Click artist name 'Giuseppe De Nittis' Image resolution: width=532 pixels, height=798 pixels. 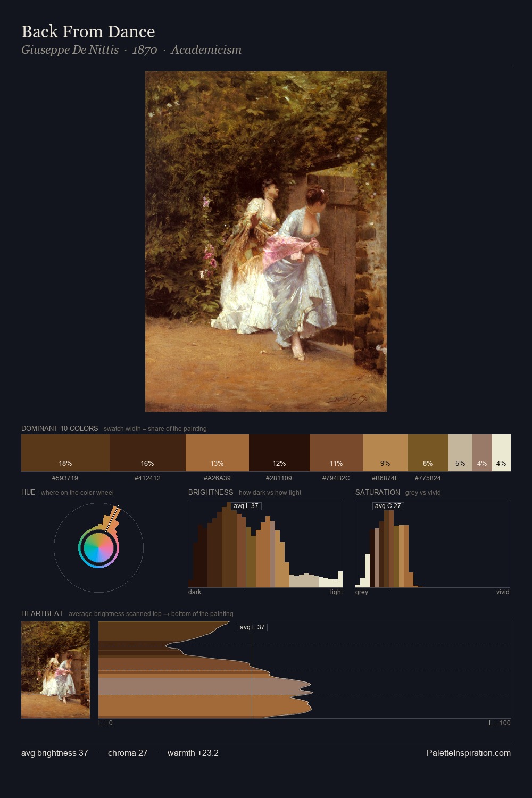[x=70, y=50]
